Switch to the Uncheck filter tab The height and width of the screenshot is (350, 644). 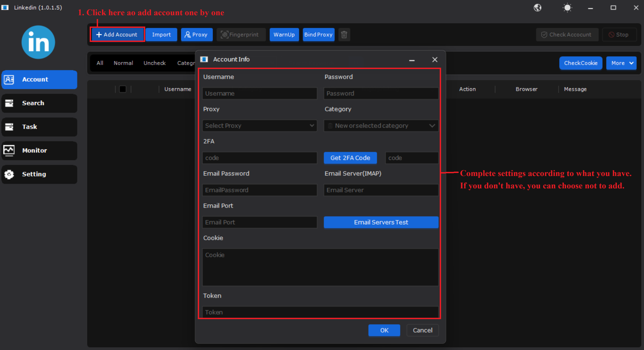154,63
